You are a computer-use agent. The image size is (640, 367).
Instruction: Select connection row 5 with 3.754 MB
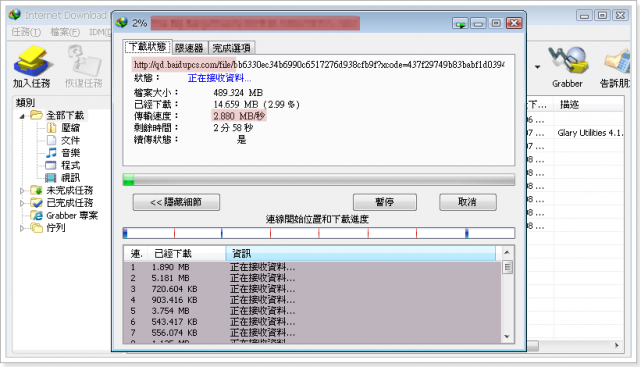(312, 311)
